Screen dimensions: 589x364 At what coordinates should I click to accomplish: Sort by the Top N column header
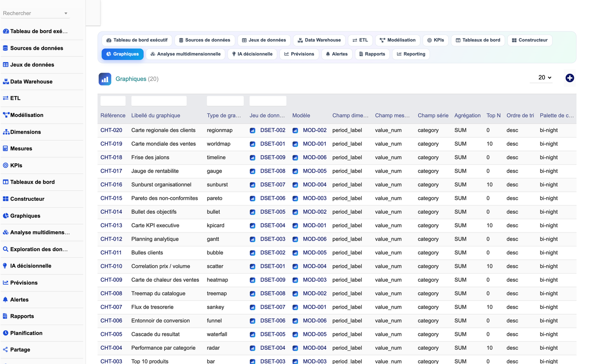coord(493,116)
